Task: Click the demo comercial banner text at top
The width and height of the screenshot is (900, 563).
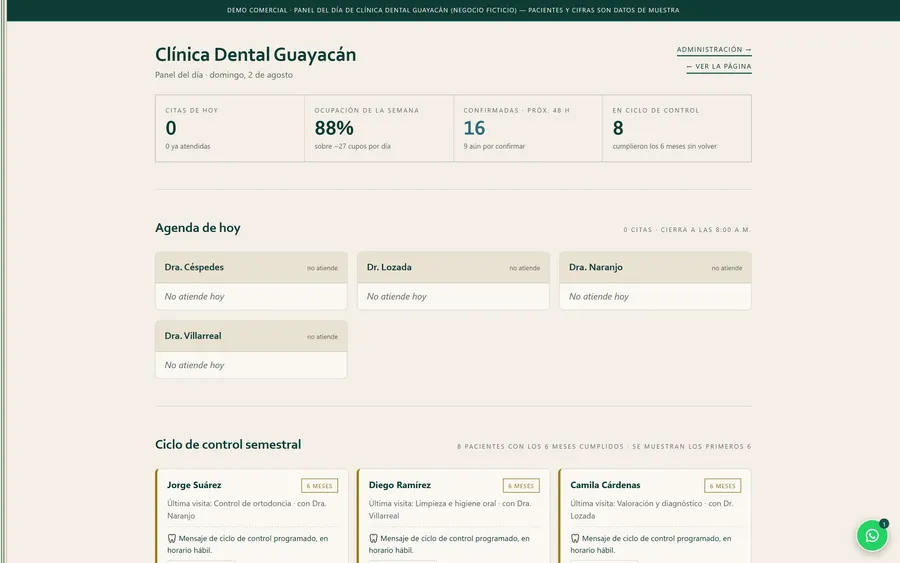Action: point(453,10)
